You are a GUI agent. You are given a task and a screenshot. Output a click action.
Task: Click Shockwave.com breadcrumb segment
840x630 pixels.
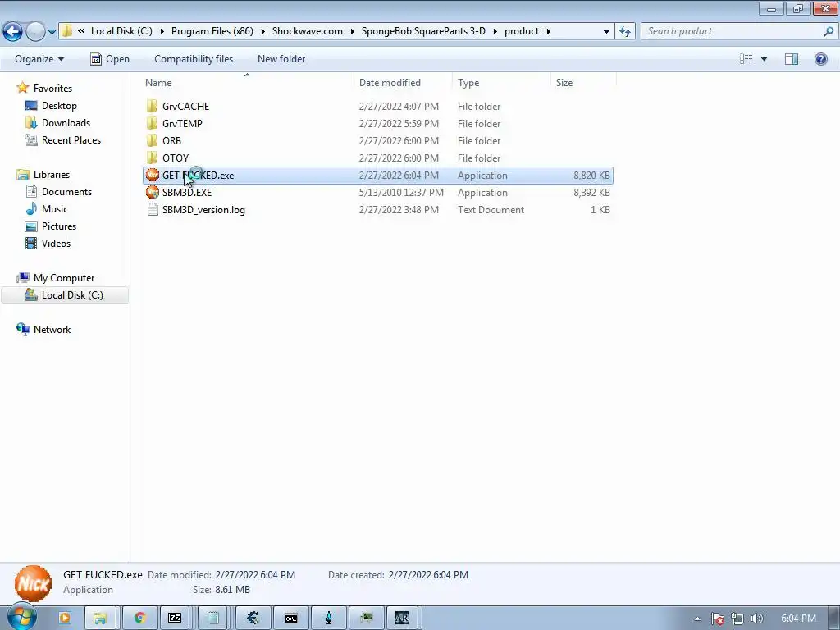click(x=308, y=31)
